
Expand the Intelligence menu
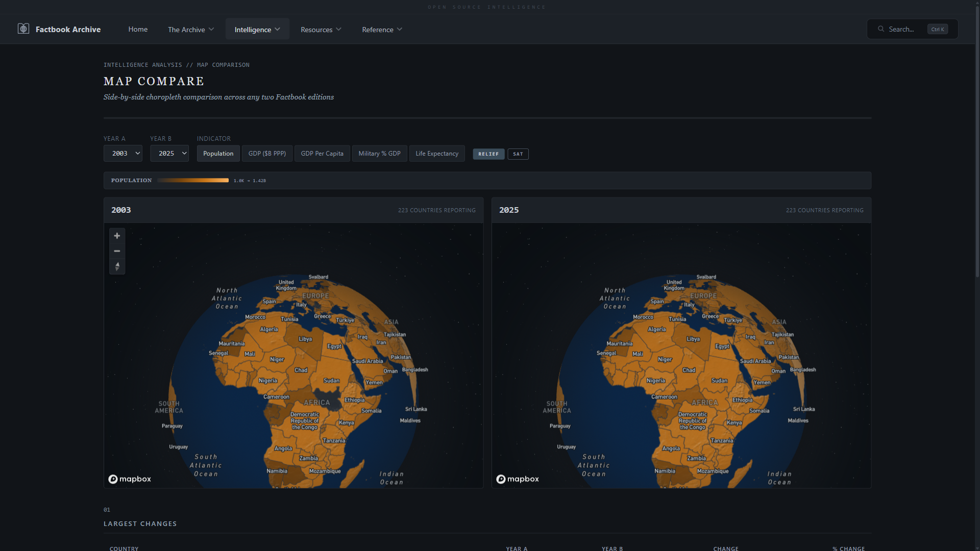(x=257, y=30)
